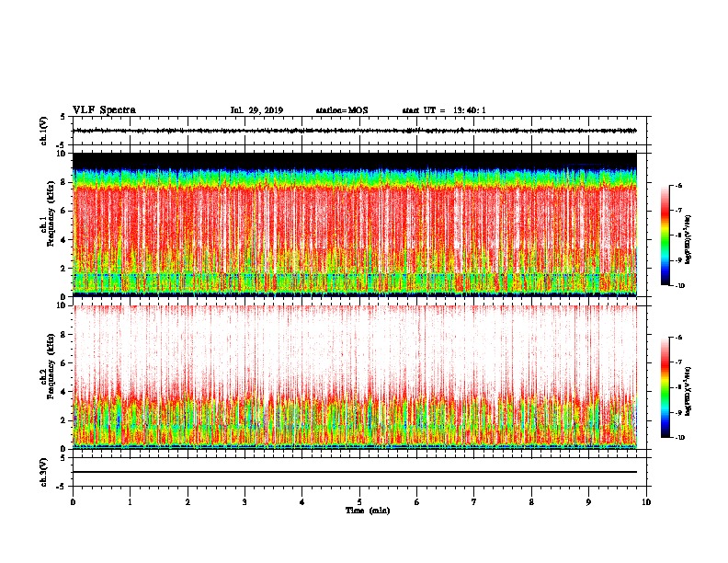This screenshot has height=563, width=728.
Task: Click the ch.1 voltage waveform trace
Action: coord(355,131)
